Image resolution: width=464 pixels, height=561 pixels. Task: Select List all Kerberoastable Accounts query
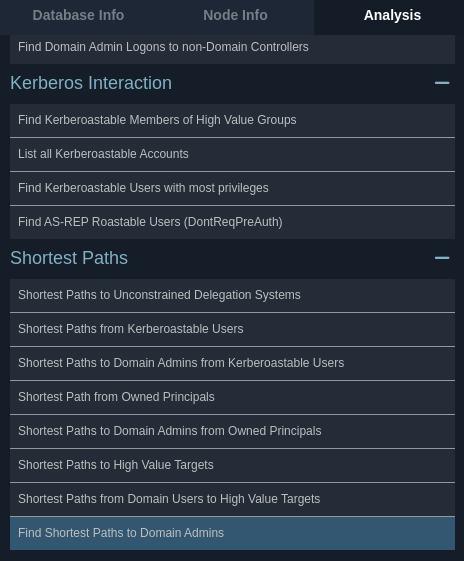(233, 154)
